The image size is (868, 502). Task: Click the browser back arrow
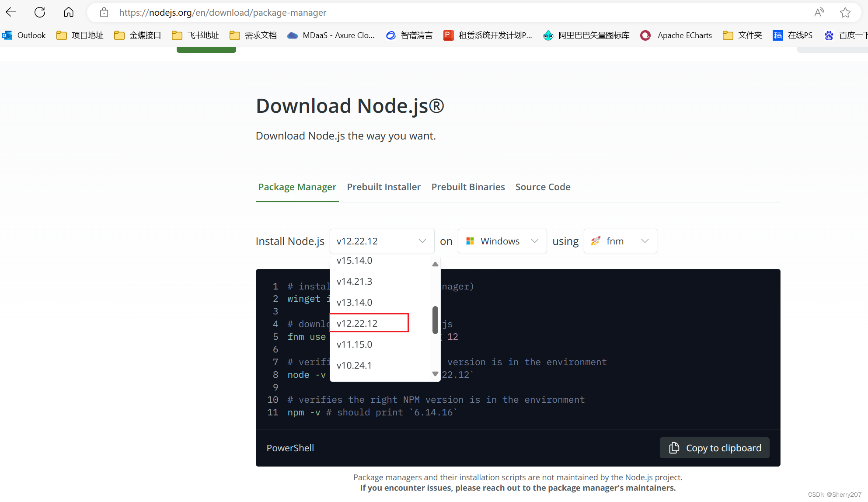(11, 12)
